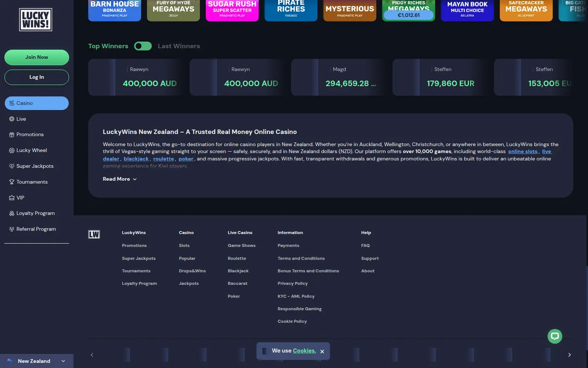Viewport: 588px width, 368px height.
Task: Open footer FAQ link
Action: [x=365, y=246]
